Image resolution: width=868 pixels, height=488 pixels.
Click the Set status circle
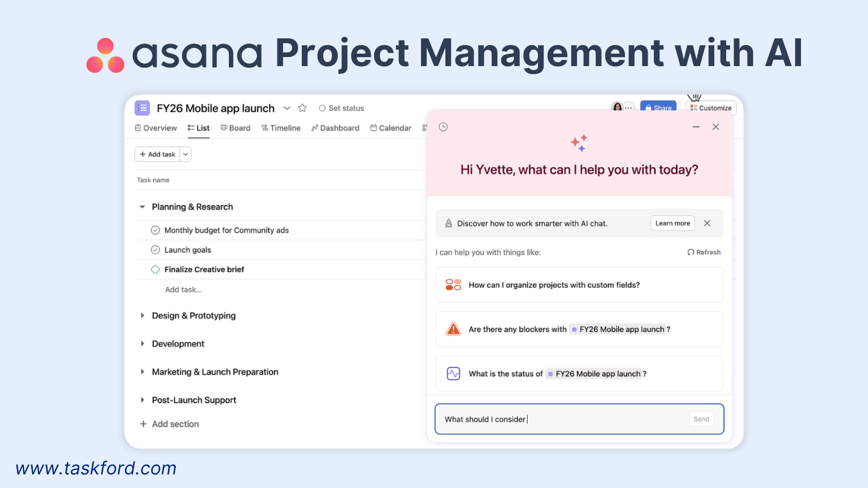coord(322,108)
